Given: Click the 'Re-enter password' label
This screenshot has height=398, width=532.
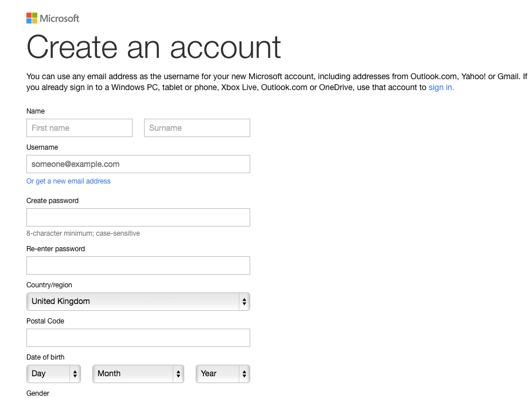Looking at the screenshot, I should coord(56,249).
